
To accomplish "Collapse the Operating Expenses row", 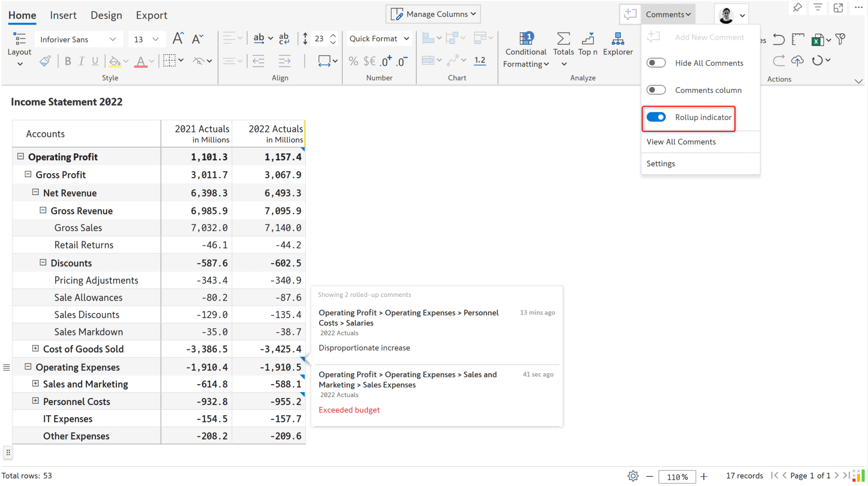I will click(x=28, y=366).
